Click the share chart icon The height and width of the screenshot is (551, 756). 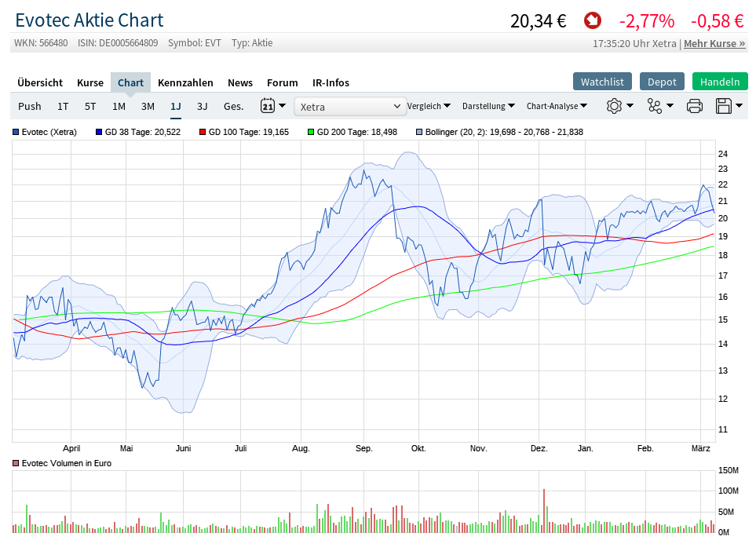(x=655, y=106)
